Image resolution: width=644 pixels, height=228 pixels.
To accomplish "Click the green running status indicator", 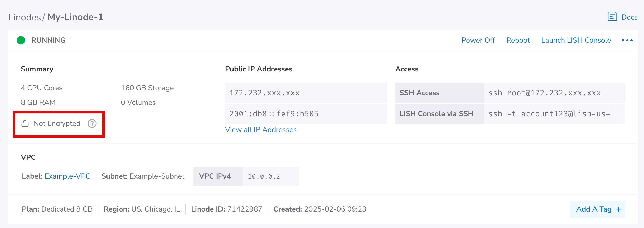I will [21, 40].
